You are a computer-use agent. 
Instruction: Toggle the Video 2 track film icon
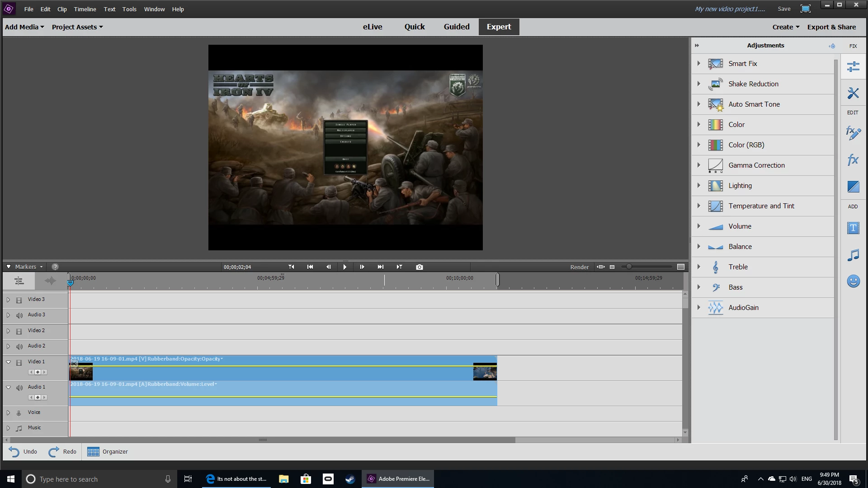coord(19,331)
